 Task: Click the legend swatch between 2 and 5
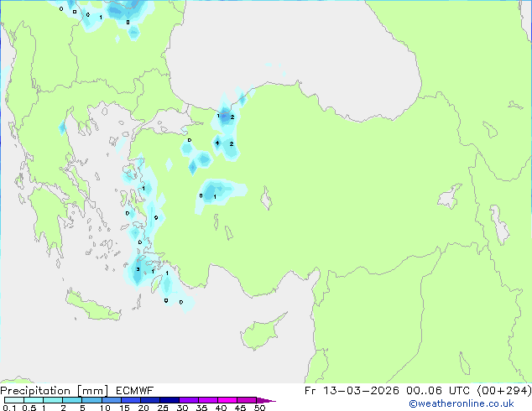[x=72, y=400]
